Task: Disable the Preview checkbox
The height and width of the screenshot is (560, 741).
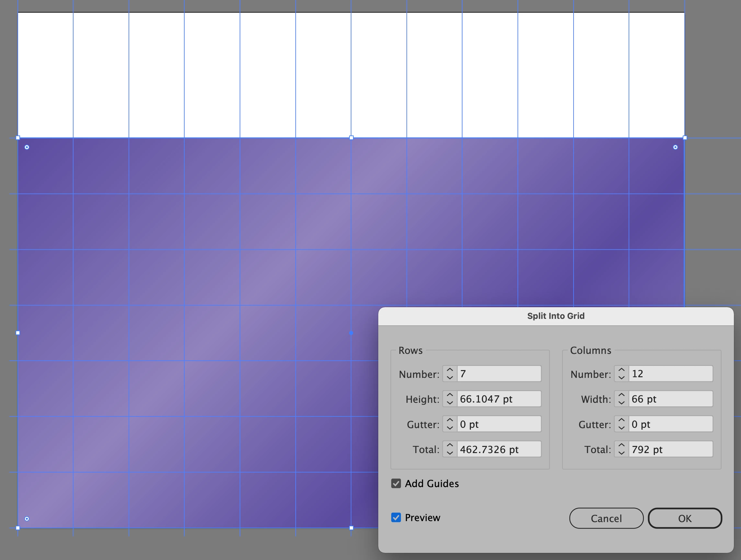Action: point(396,518)
